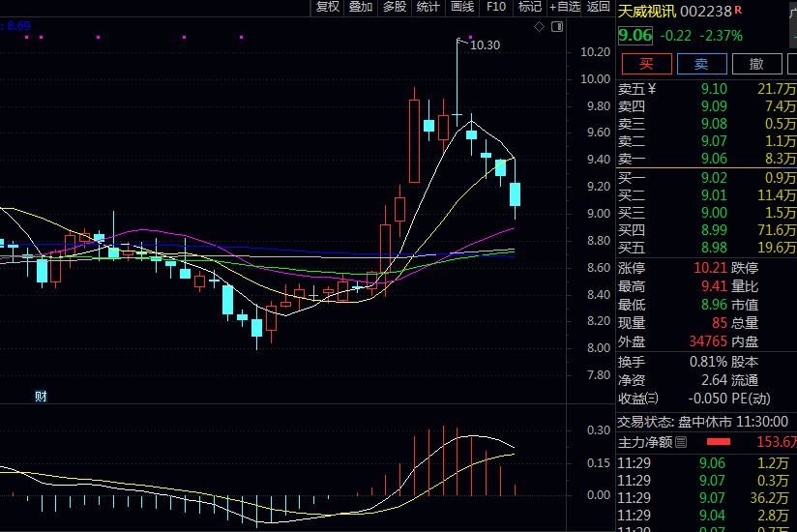The image size is (797, 532).
Task: Click the ¥ icon next to 卖五
Action: click(652, 90)
